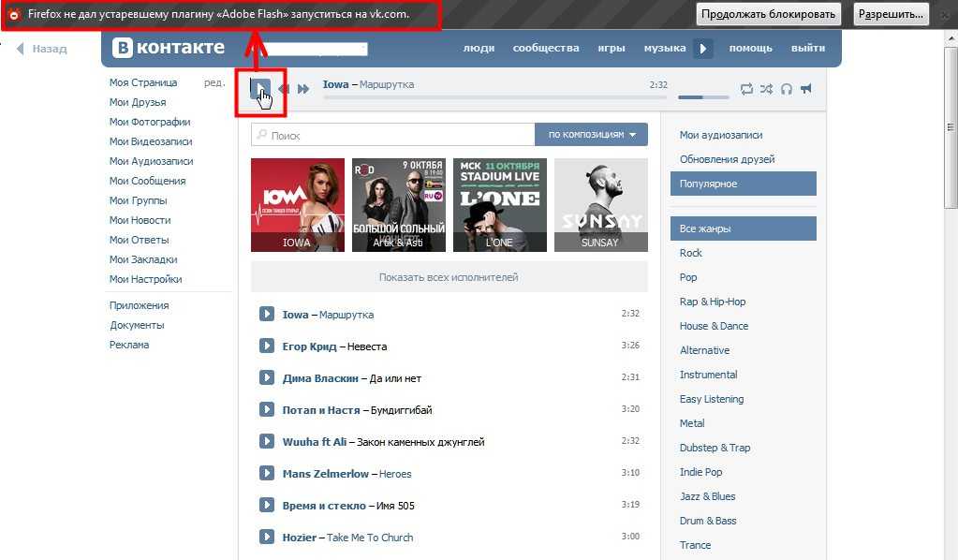Select the Metal genre

click(x=692, y=423)
